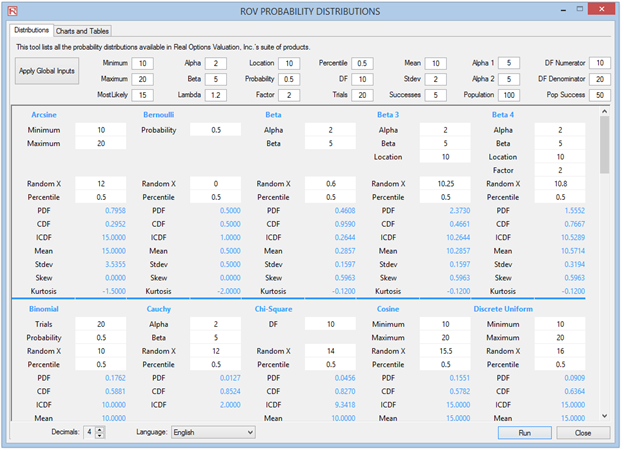Click the global Alpha 2 input field
The width and height of the screenshot is (624, 452).
point(509,79)
